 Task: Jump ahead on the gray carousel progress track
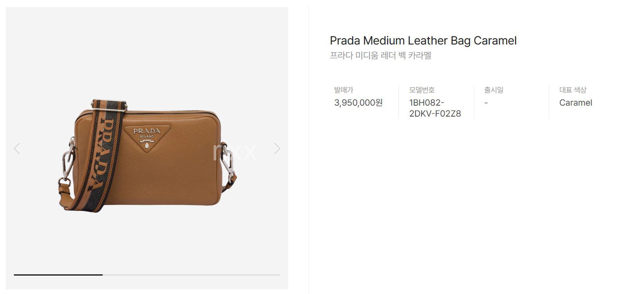[x=191, y=275]
